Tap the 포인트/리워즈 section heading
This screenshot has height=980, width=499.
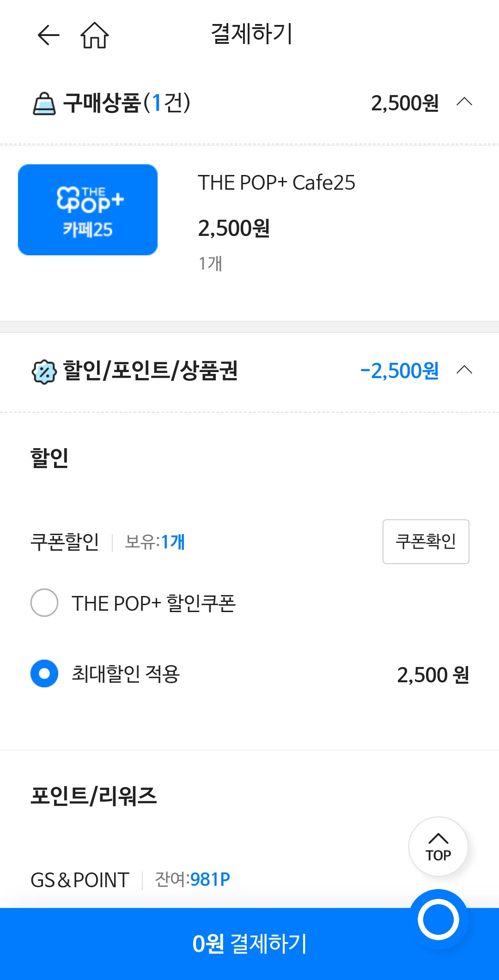[x=94, y=796]
